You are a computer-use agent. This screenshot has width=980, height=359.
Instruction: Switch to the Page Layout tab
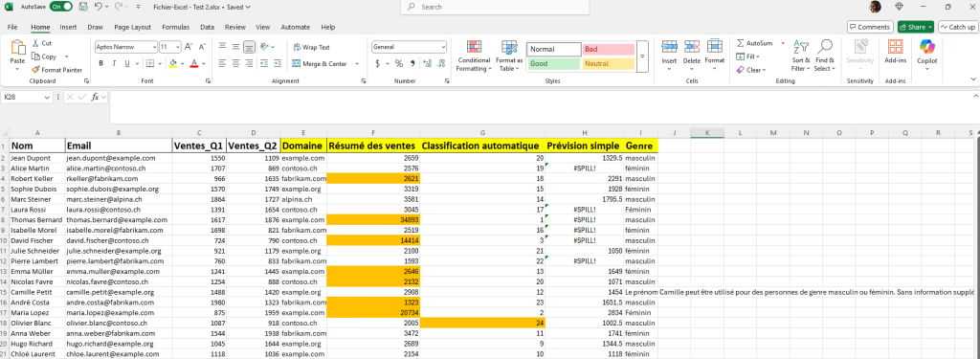click(x=132, y=28)
